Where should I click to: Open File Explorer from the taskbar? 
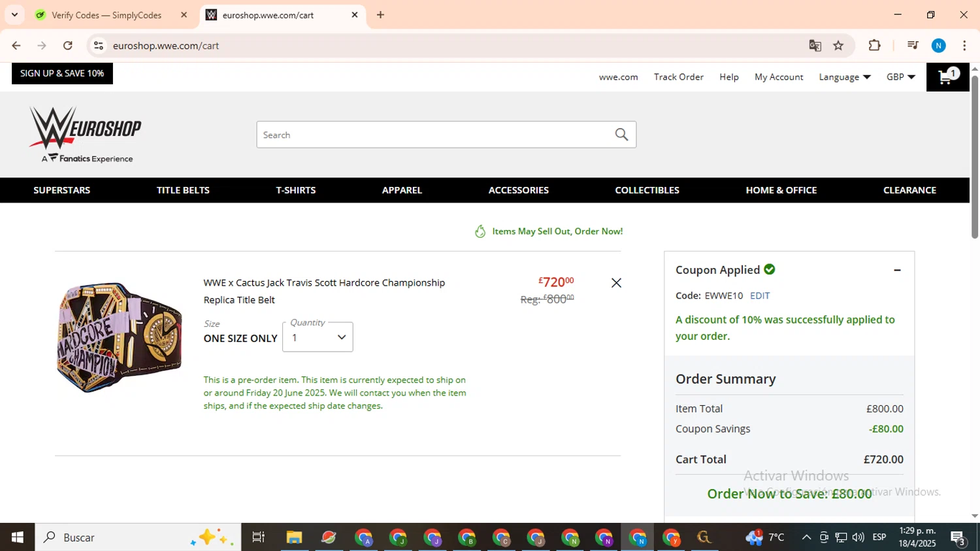click(294, 537)
